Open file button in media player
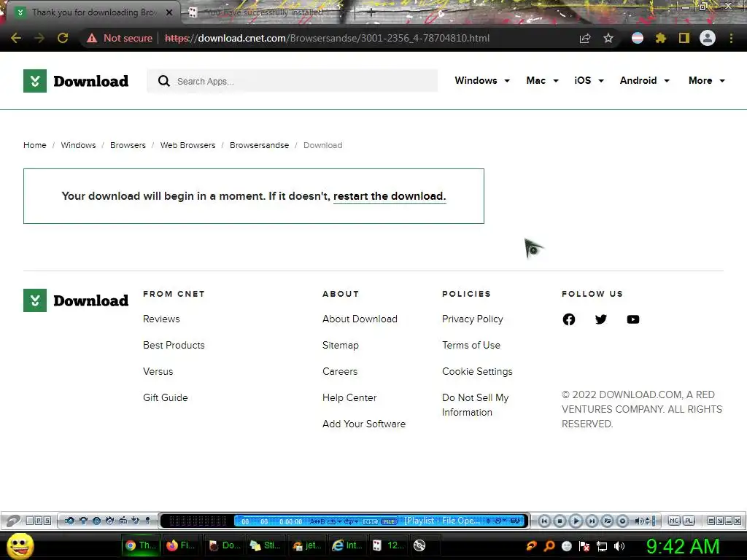 607,521
